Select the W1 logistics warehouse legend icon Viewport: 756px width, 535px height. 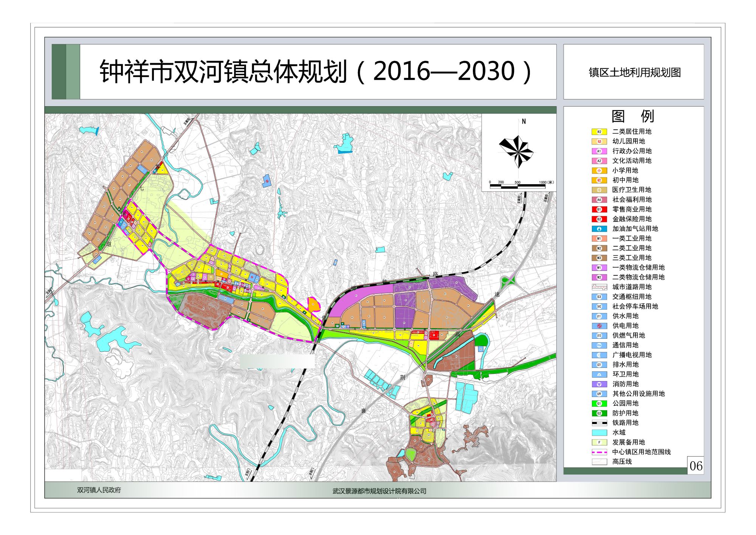[x=599, y=268]
